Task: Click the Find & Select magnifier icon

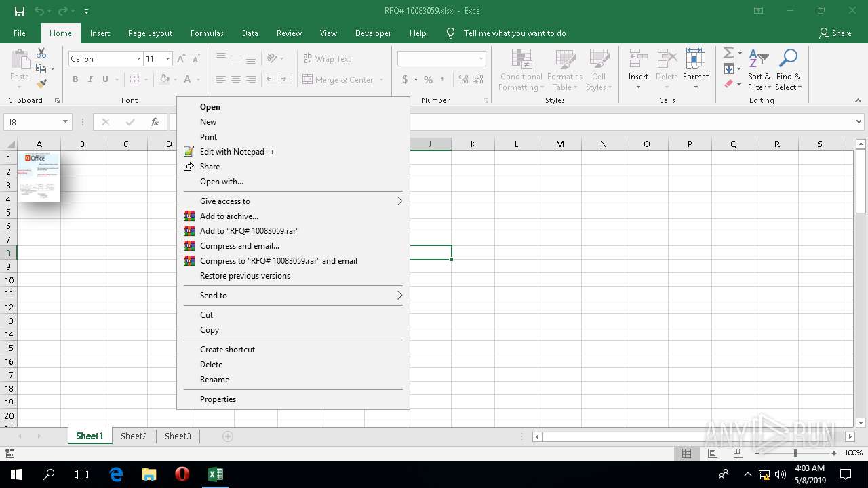Action: [x=788, y=60]
